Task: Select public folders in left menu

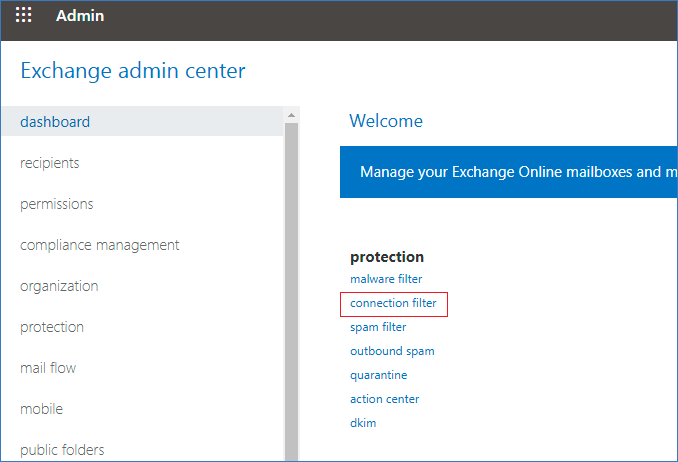Action: click(62, 450)
